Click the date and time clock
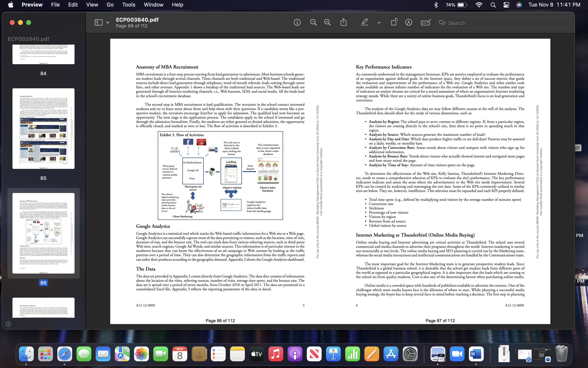588x368 pixels. [x=554, y=5]
